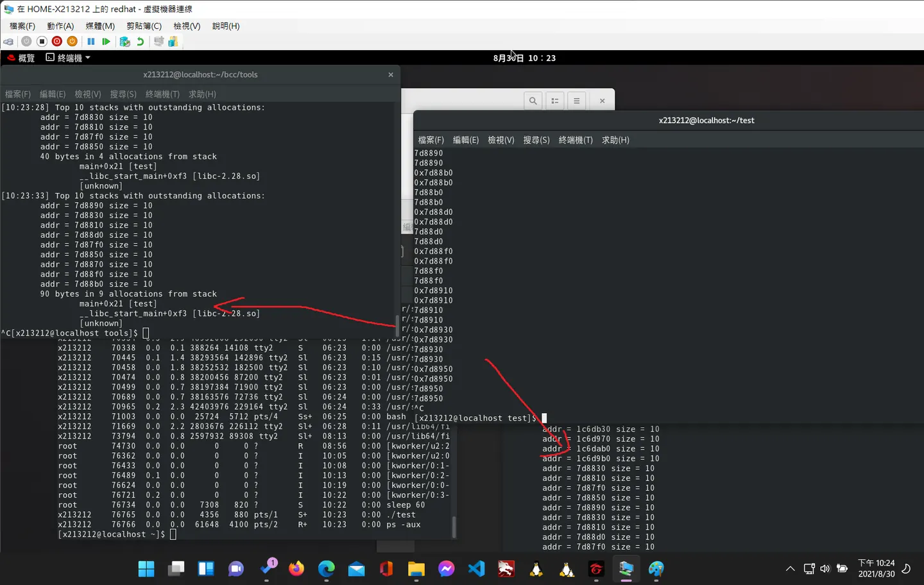The image size is (924, 585).
Task: Revert the VM with the green undo arrow
Action: (x=141, y=42)
